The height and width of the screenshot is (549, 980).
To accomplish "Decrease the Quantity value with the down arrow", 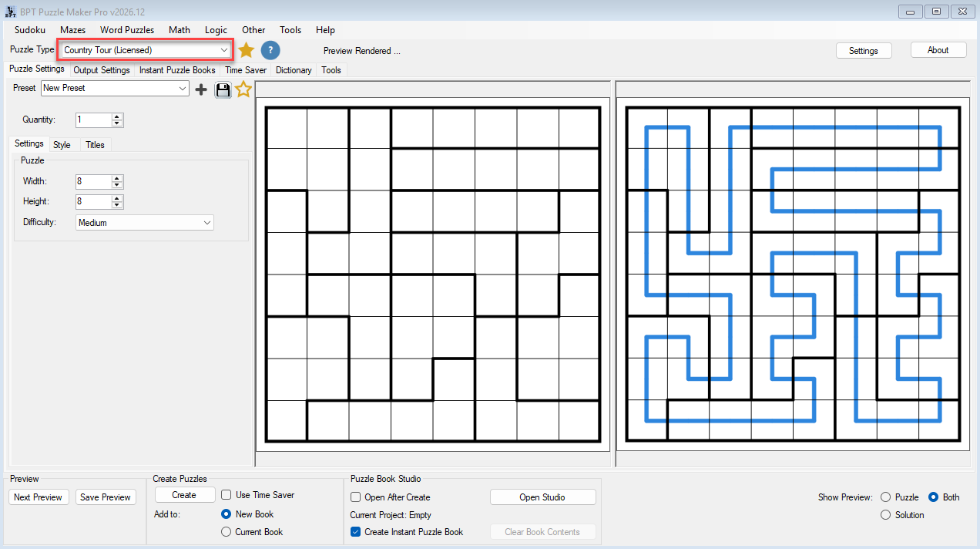I will point(117,123).
